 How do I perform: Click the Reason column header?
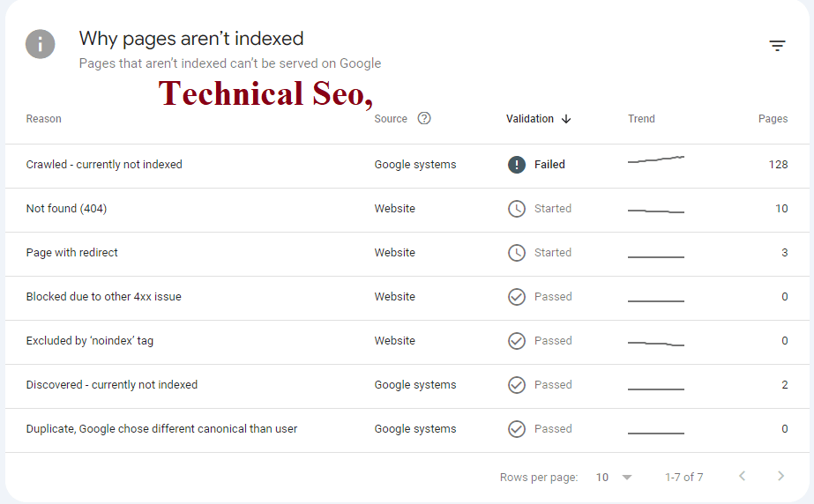(44, 119)
